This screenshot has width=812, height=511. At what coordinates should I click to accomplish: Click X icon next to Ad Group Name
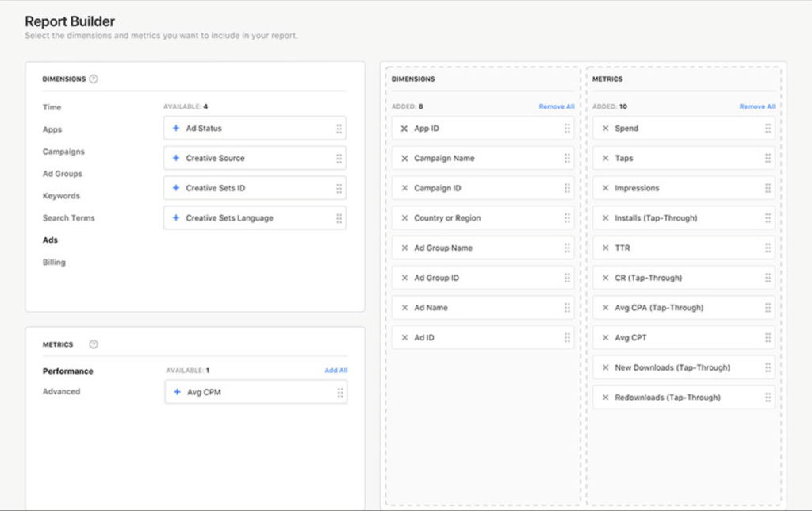404,248
